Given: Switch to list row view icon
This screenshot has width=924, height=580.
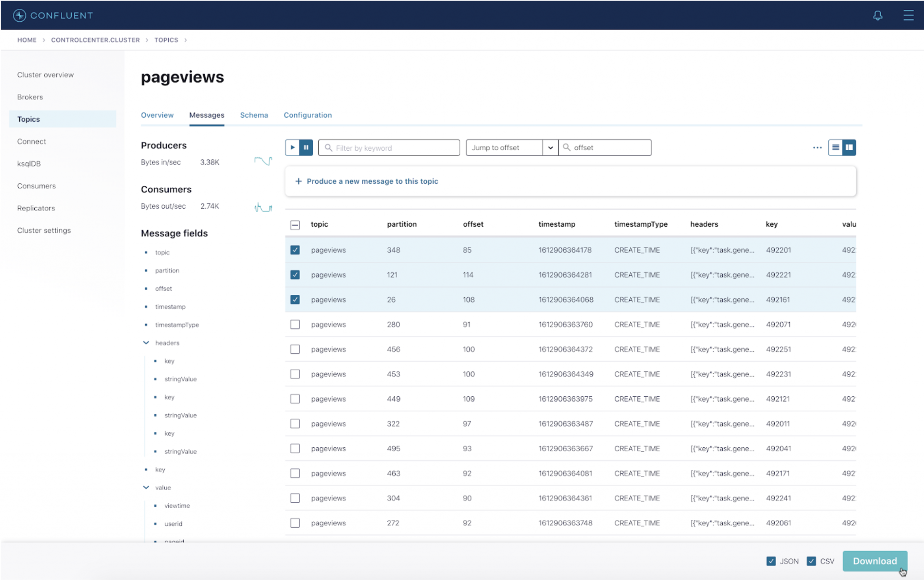Looking at the screenshot, I should tap(836, 148).
